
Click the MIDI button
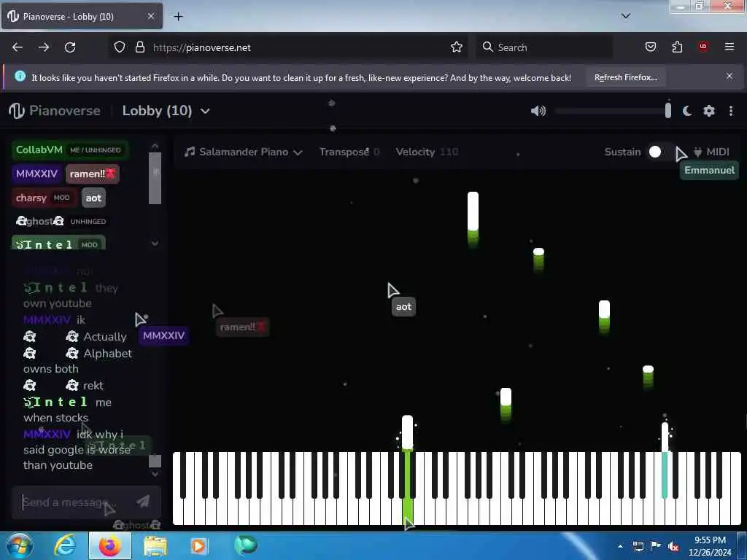pos(711,152)
